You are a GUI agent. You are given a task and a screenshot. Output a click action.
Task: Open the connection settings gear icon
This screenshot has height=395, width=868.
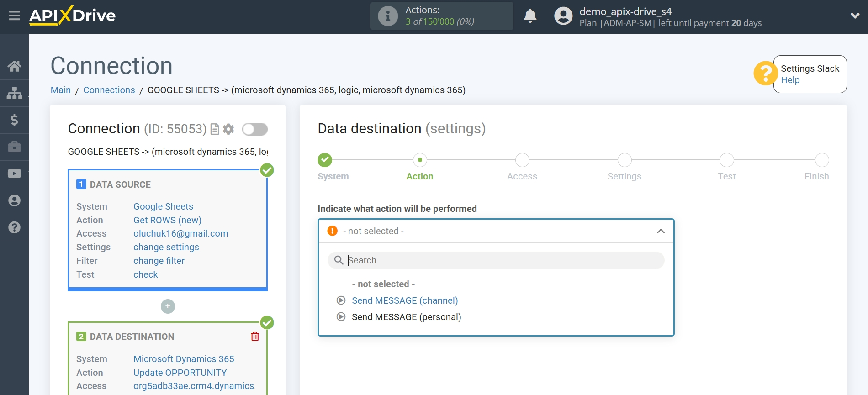coord(228,129)
